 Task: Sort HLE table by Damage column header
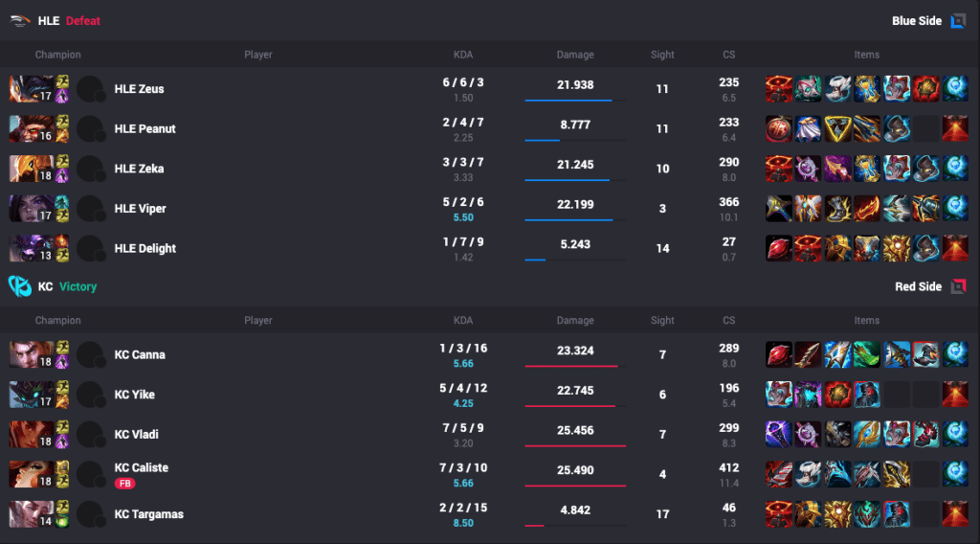pos(575,55)
